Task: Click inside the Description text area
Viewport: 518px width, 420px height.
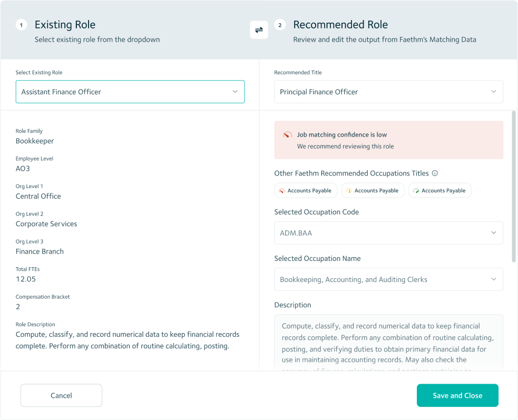Action: [388, 343]
